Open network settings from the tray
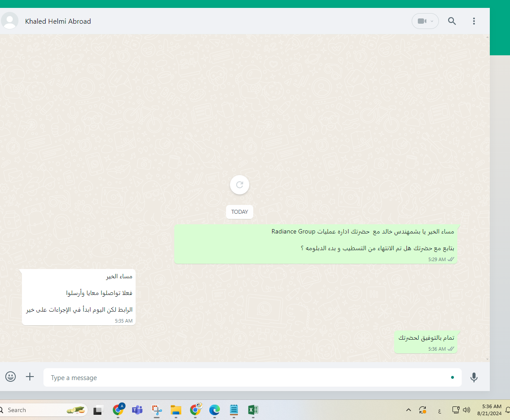The width and height of the screenshot is (510, 420). (x=456, y=410)
